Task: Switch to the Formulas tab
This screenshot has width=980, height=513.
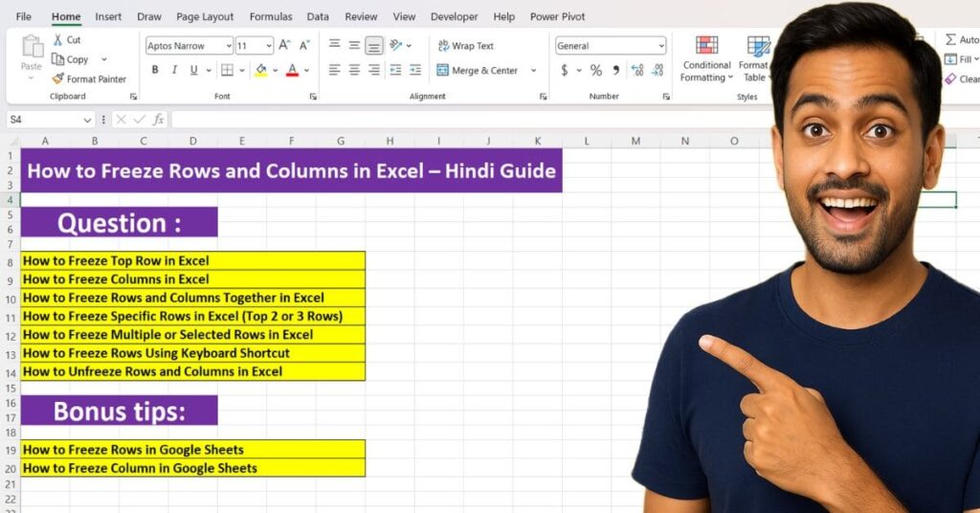Action: [271, 17]
